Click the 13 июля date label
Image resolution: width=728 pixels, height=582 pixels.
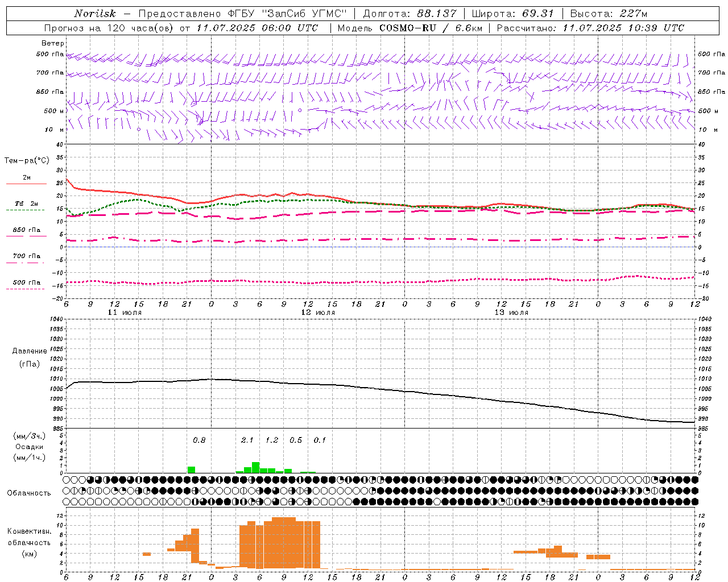pos(511,313)
